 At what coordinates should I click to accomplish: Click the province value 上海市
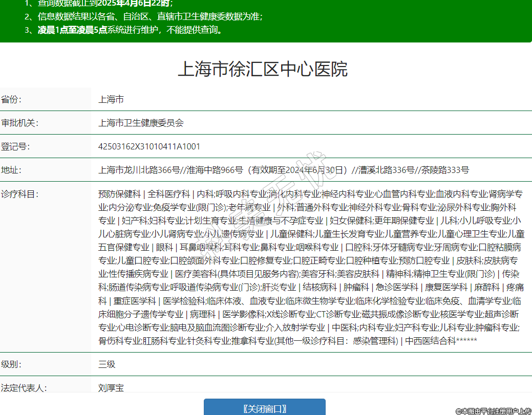[111, 99]
